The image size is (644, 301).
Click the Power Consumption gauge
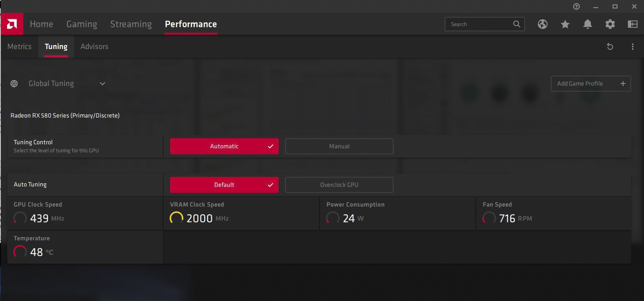[332, 218]
